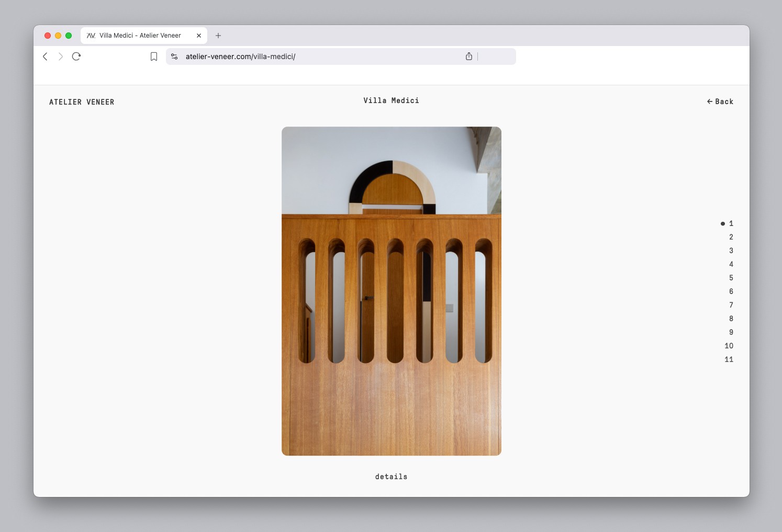Image resolution: width=782 pixels, height=532 pixels.
Task: Bookmark this page with bookmark icon
Action: [154, 56]
